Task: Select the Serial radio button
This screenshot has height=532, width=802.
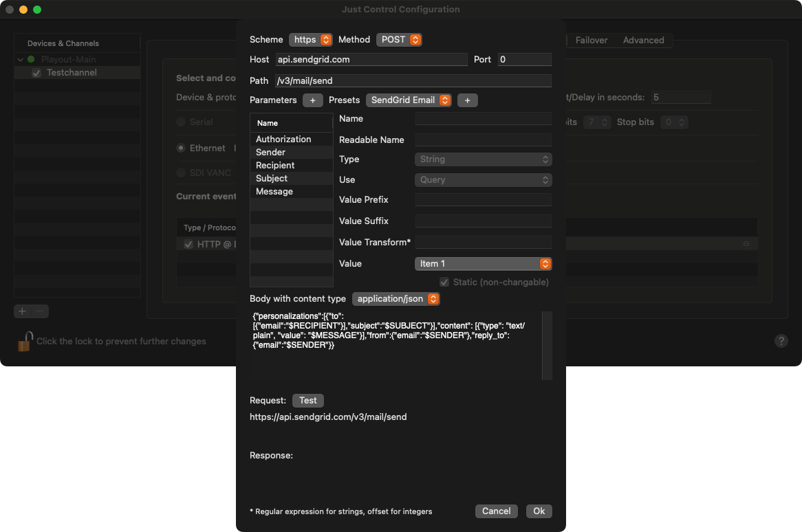Action: pyautogui.click(x=180, y=122)
